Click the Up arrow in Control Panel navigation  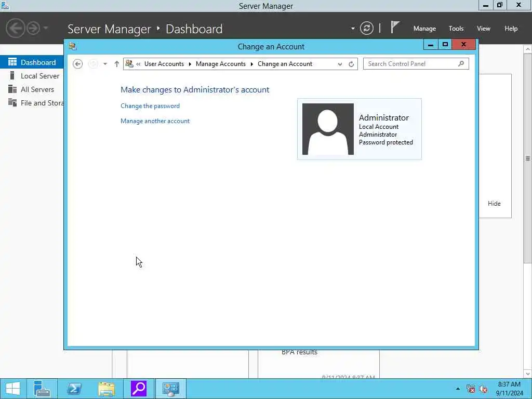point(117,64)
